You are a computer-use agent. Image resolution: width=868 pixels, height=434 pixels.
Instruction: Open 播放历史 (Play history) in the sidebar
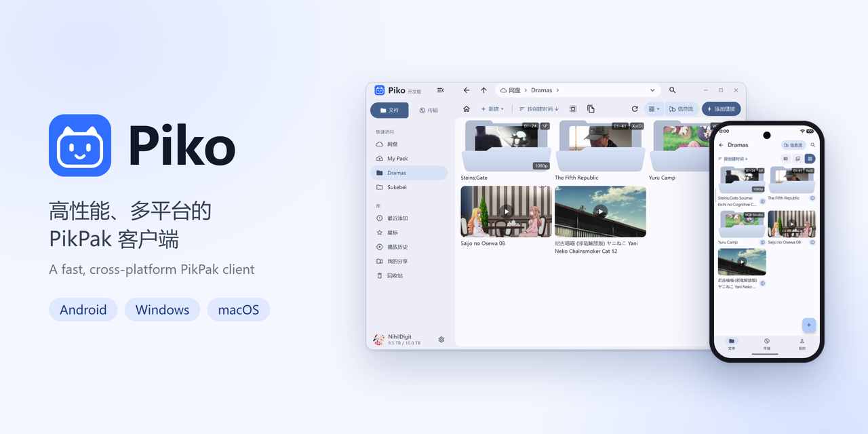click(410, 247)
